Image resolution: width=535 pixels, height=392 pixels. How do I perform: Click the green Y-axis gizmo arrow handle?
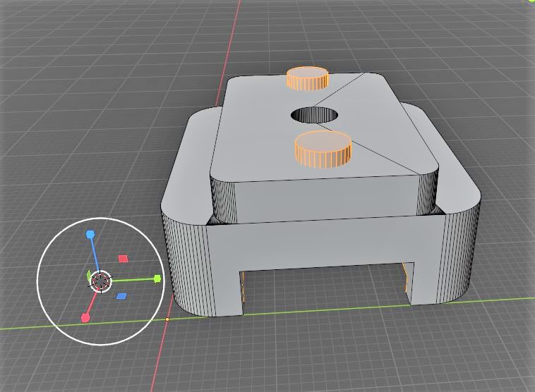click(157, 278)
